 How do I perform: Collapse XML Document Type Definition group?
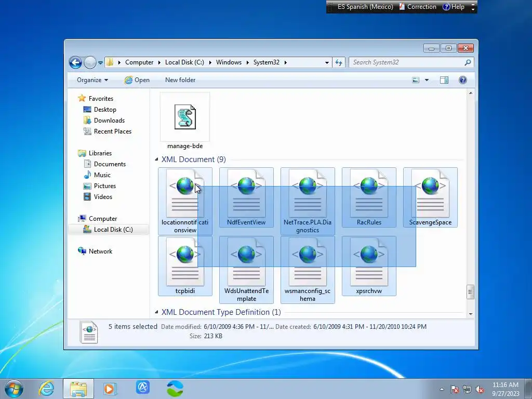pyautogui.click(x=156, y=312)
